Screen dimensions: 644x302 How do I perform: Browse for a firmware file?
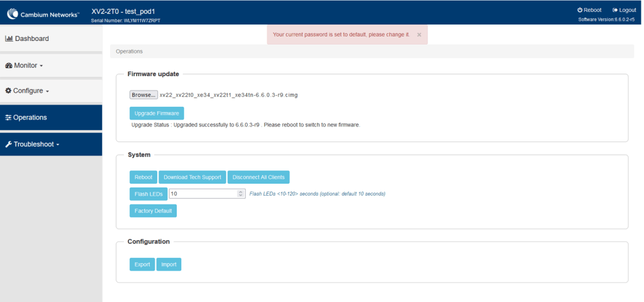(143, 95)
